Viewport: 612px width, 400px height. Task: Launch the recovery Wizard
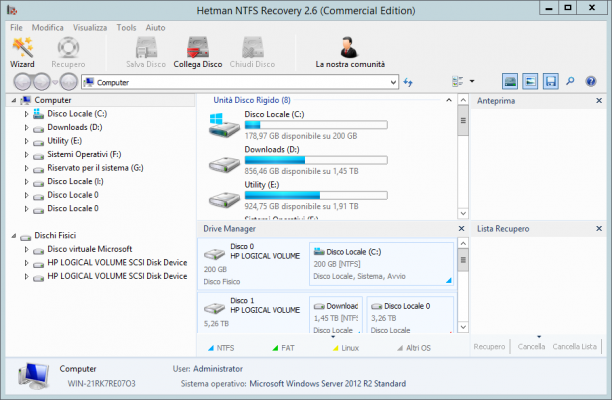pos(22,52)
